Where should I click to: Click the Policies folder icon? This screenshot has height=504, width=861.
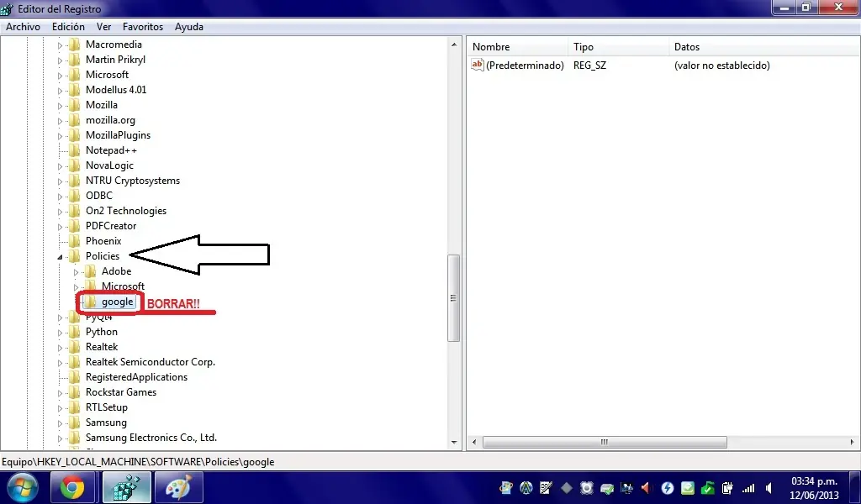[x=74, y=256]
